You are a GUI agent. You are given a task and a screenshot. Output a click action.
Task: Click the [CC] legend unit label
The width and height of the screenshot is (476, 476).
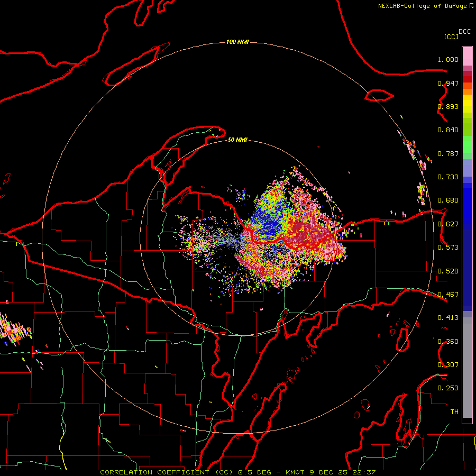tap(451, 36)
